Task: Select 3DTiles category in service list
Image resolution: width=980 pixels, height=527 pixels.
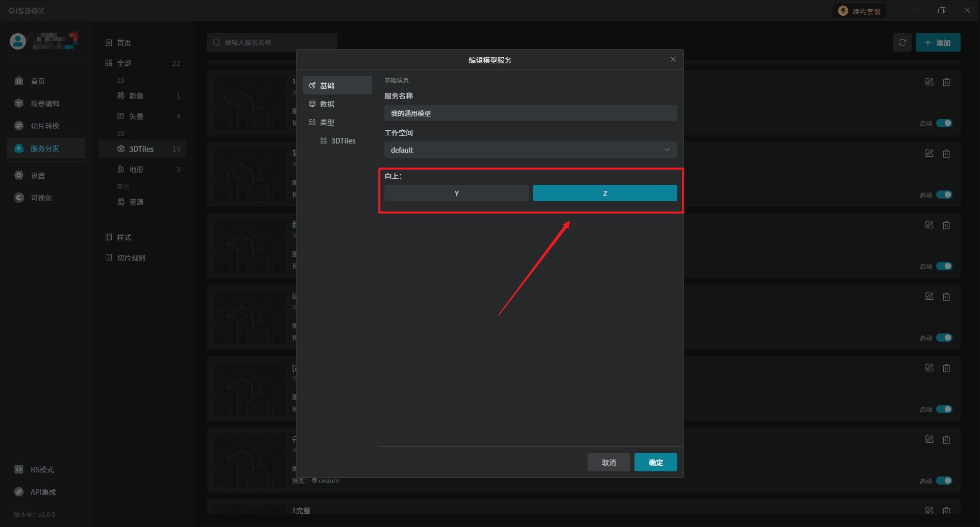Action: [x=141, y=149]
